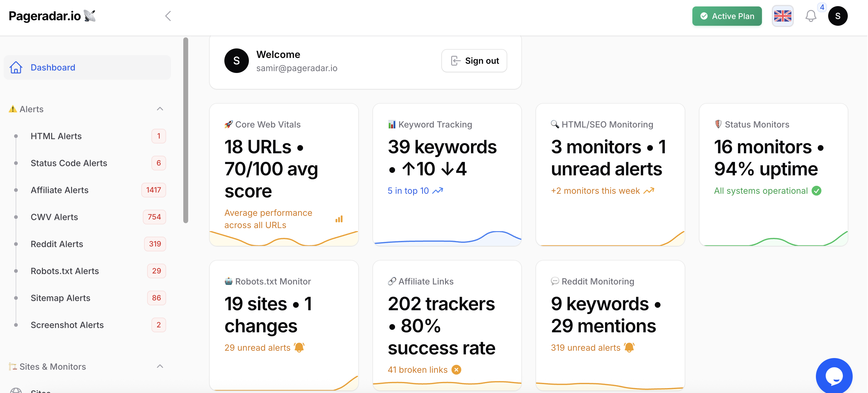Collapse sidebar with the back chevron
The image size is (868, 393).
point(168,16)
